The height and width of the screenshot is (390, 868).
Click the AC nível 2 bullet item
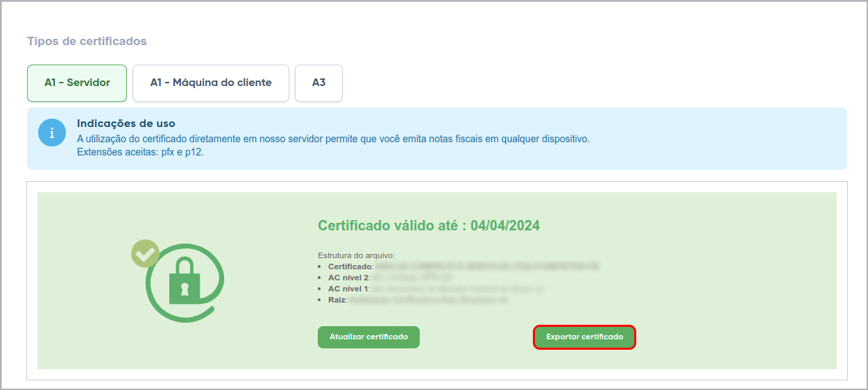pyautogui.click(x=350, y=277)
